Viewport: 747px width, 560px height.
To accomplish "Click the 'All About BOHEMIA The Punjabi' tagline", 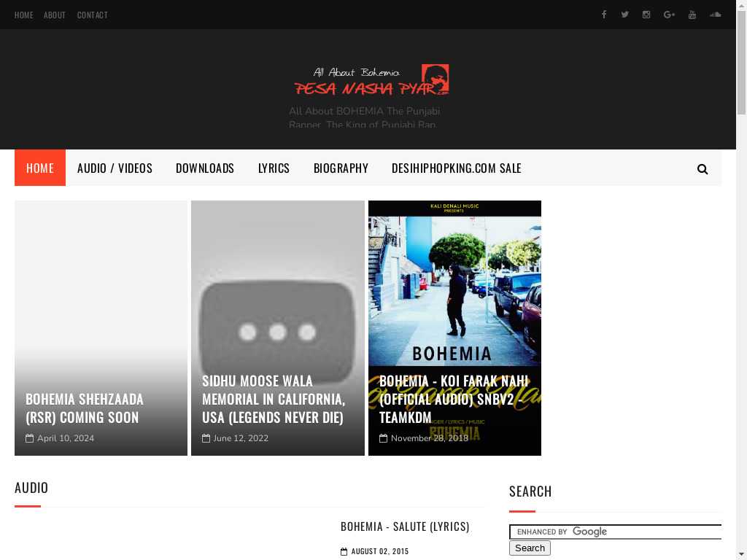I will coord(365,112).
